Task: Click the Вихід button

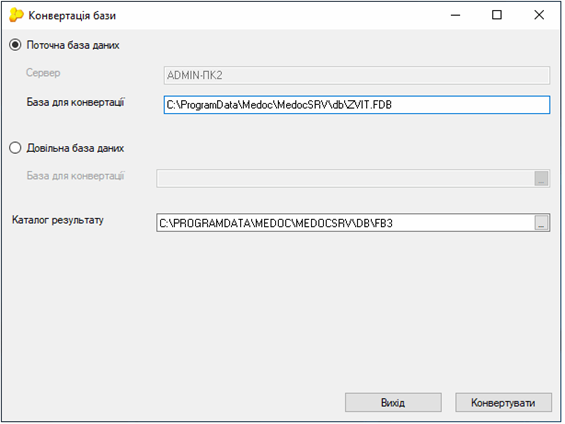Action: [393, 402]
